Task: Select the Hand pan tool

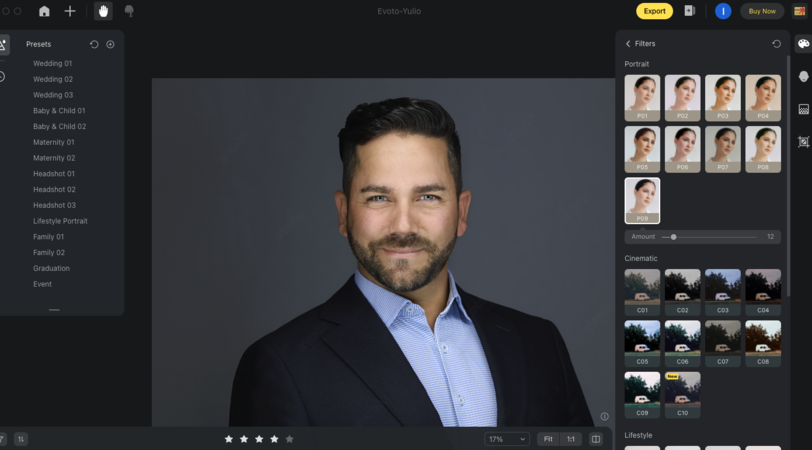Action: pos(103,11)
